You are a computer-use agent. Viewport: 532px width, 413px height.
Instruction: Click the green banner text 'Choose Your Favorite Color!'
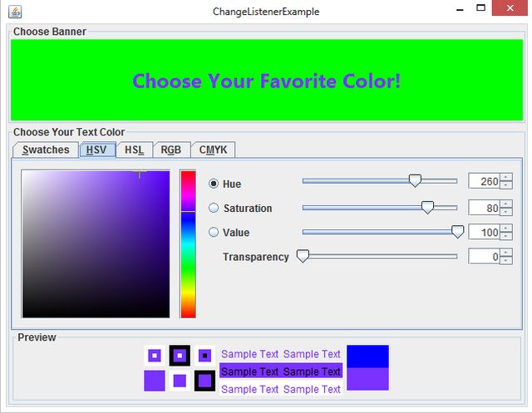(267, 81)
